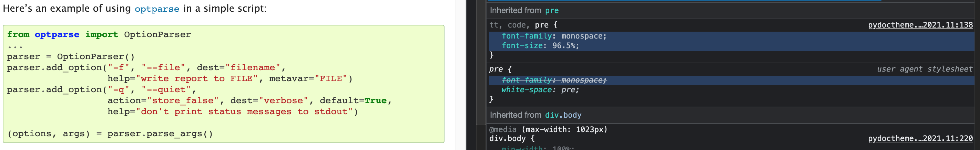Select the white-space property name
The height and width of the screenshot is (150, 980).
526,89
